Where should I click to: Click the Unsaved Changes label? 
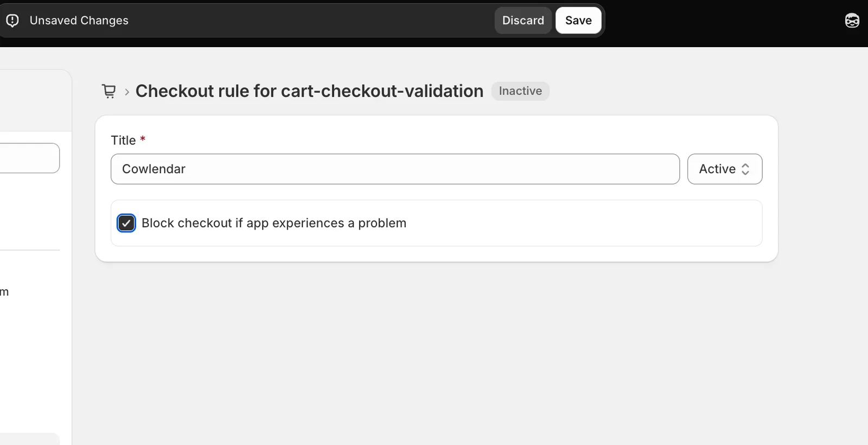(x=79, y=21)
